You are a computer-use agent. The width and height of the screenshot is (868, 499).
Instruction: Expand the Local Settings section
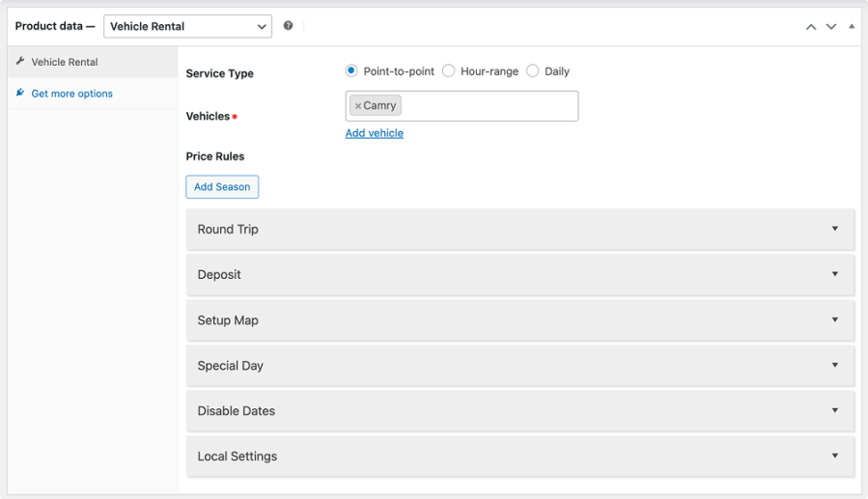click(x=519, y=457)
